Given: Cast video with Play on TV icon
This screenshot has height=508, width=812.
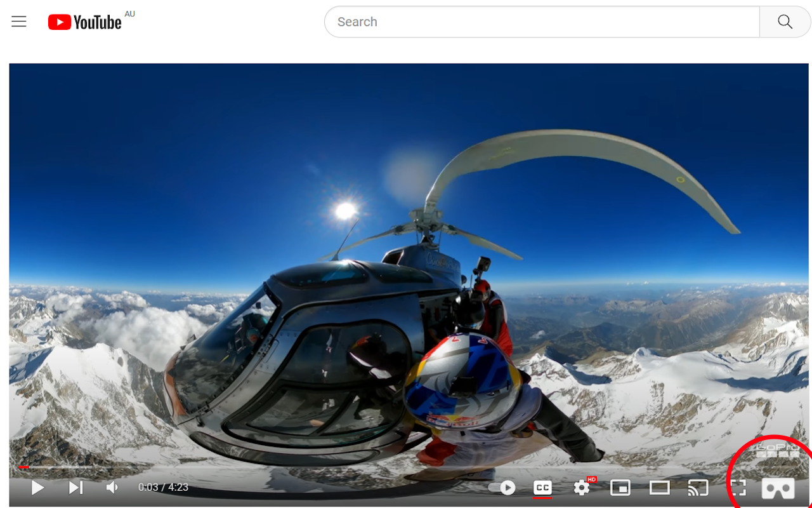Looking at the screenshot, I should [x=698, y=488].
